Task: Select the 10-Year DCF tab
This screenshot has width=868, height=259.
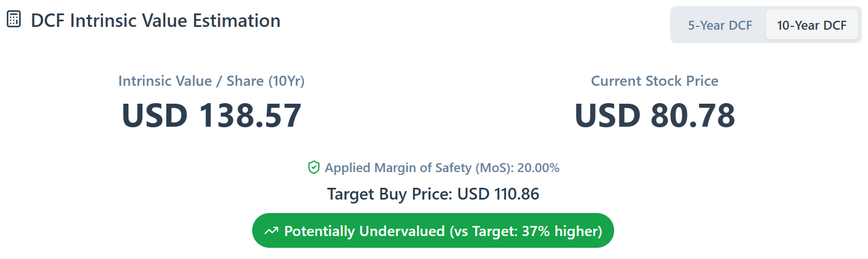Action: click(811, 25)
